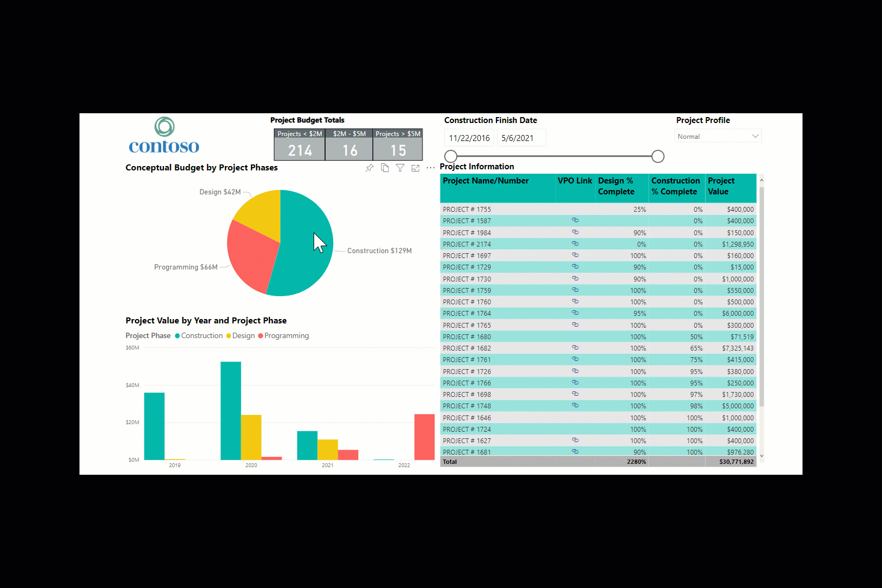Copy the pie chart visual as image
Image resolution: width=882 pixels, height=588 pixels.
coord(385,168)
